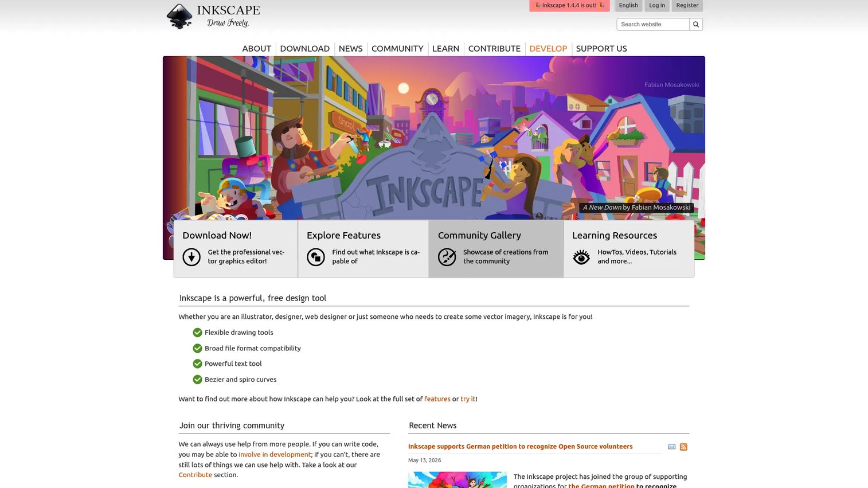Click the 'Recent News' heading

433,425
